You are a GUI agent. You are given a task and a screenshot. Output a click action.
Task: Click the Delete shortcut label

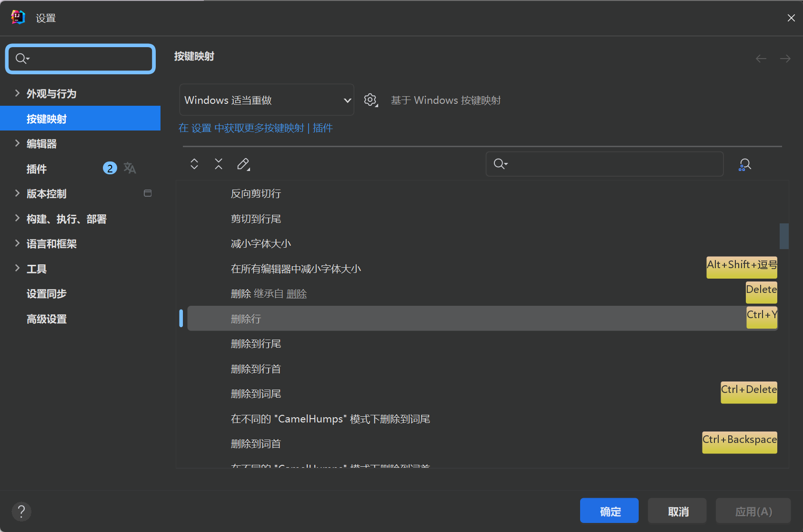761,292
